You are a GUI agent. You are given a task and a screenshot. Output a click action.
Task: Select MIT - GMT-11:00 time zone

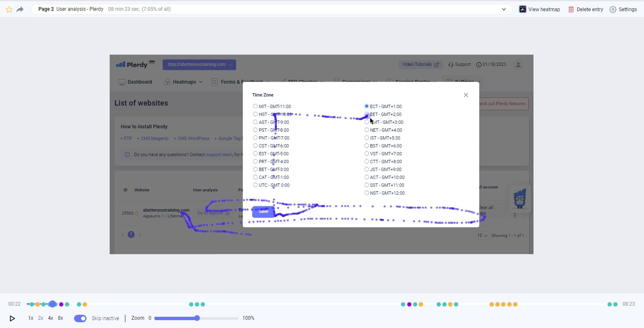(255, 106)
